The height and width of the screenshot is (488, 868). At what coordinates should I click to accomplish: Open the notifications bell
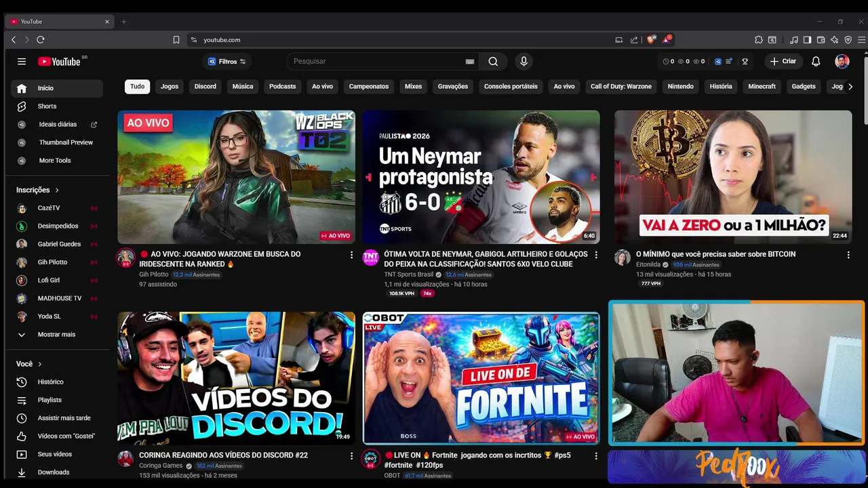click(816, 62)
